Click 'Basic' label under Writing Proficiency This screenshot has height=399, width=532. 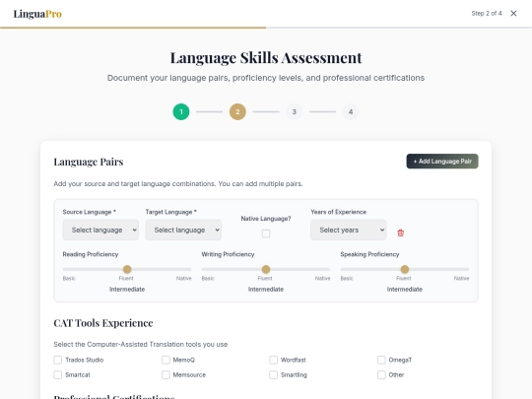[x=208, y=278]
